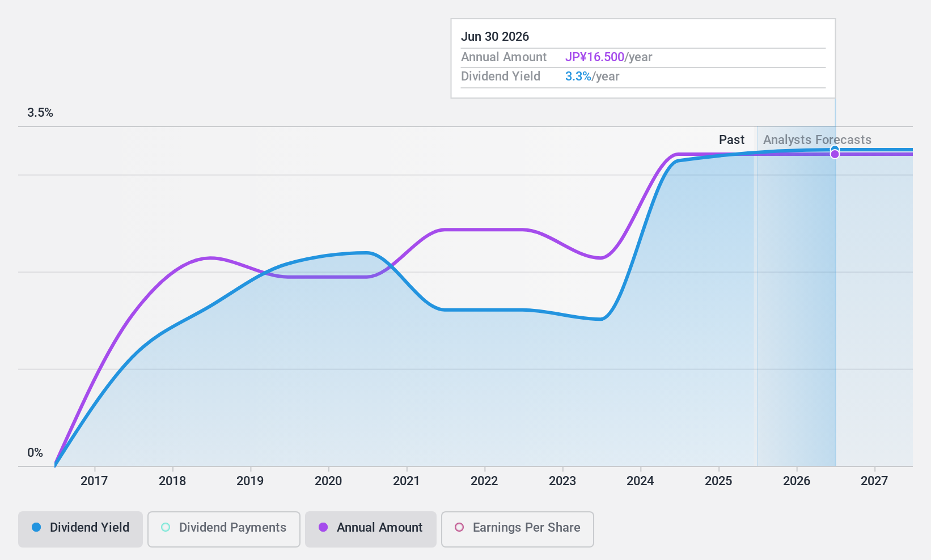Toggle the Annual Amount series
The image size is (931, 560).
371,529
